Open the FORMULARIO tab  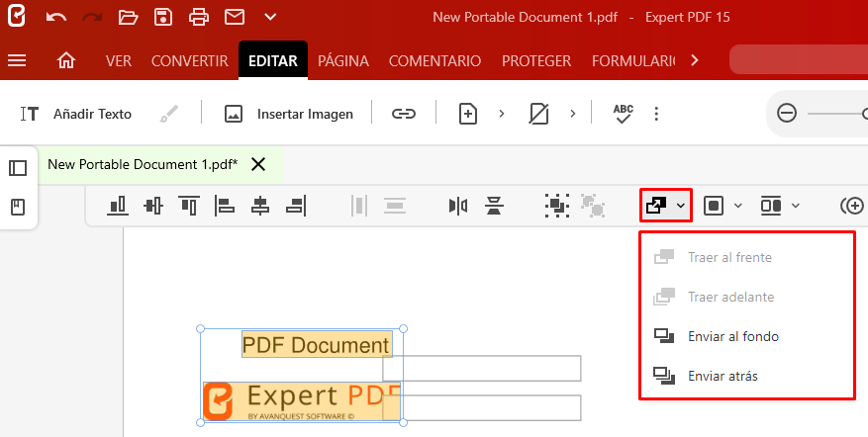(x=633, y=61)
